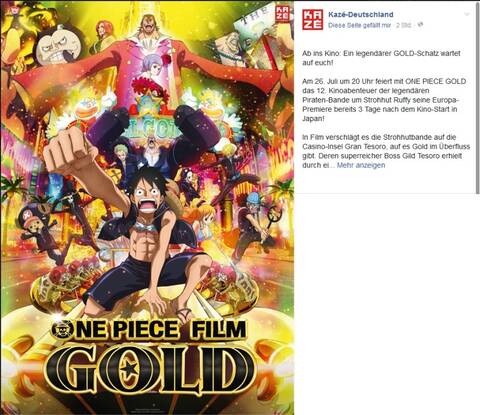Image resolution: width=480 pixels, height=415 pixels.
Task: Click the post sidebar scrollbar
Action: tap(478, 97)
